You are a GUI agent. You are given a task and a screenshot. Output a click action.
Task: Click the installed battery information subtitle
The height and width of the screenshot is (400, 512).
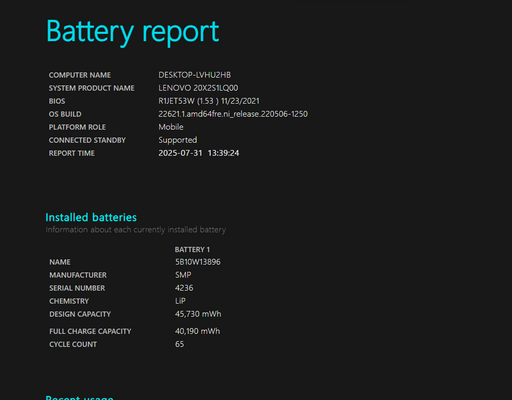pos(136,230)
